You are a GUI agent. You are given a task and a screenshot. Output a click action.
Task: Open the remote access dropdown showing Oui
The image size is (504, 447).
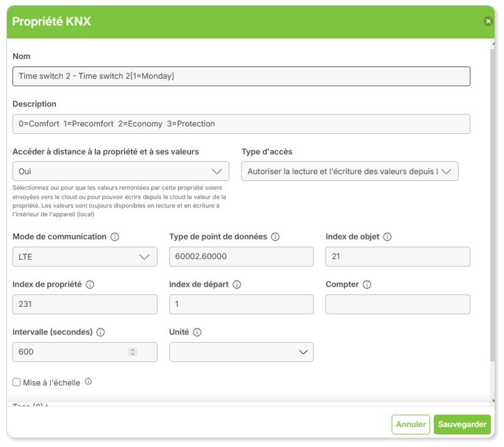[121, 171]
